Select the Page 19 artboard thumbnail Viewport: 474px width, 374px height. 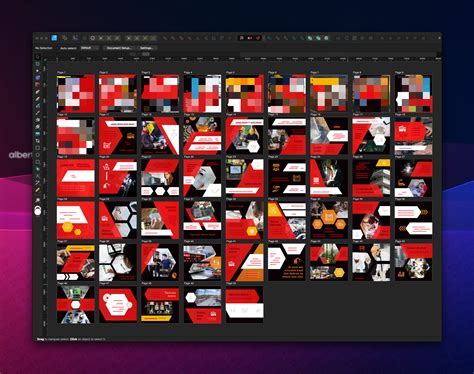[76, 178]
